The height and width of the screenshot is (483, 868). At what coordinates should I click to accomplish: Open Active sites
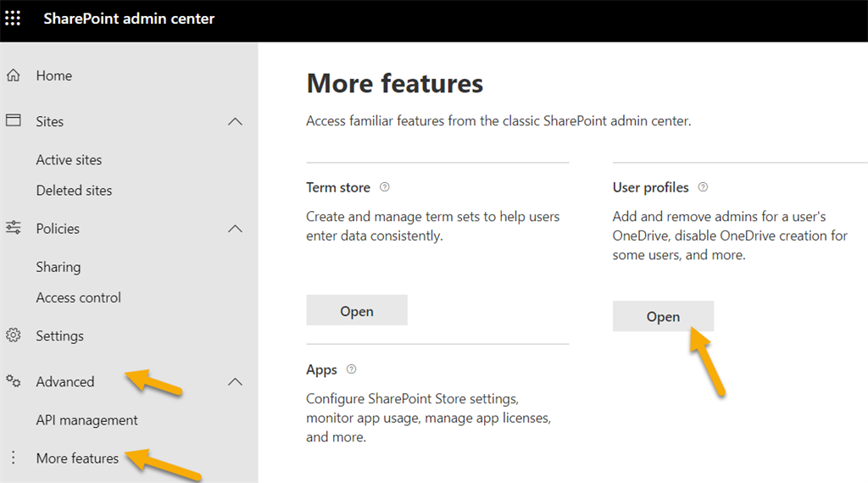pos(70,160)
